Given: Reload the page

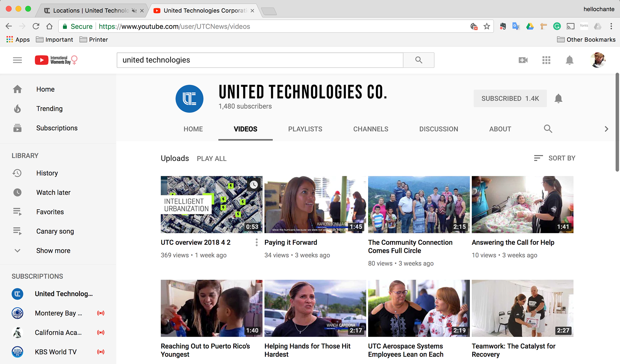Looking at the screenshot, I should tap(36, 26).
